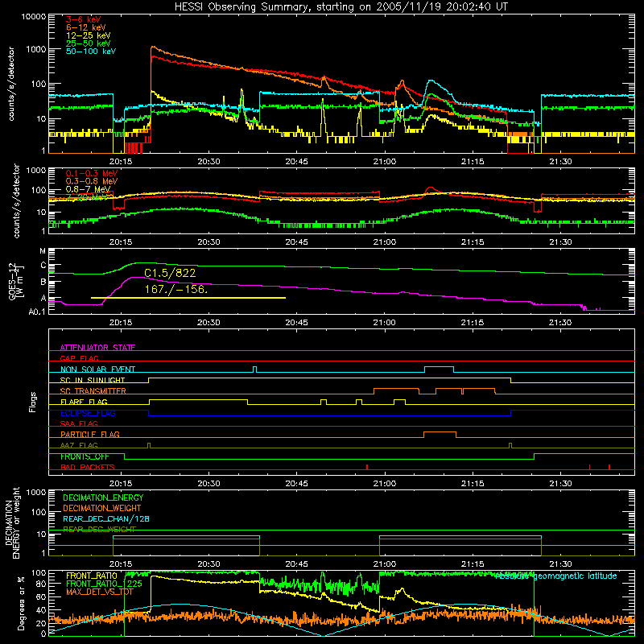The height and width of the screenshot is (644, 644).
Task: Click the DECIMATION_WEIGHT legend label
Action: point(102,508)
